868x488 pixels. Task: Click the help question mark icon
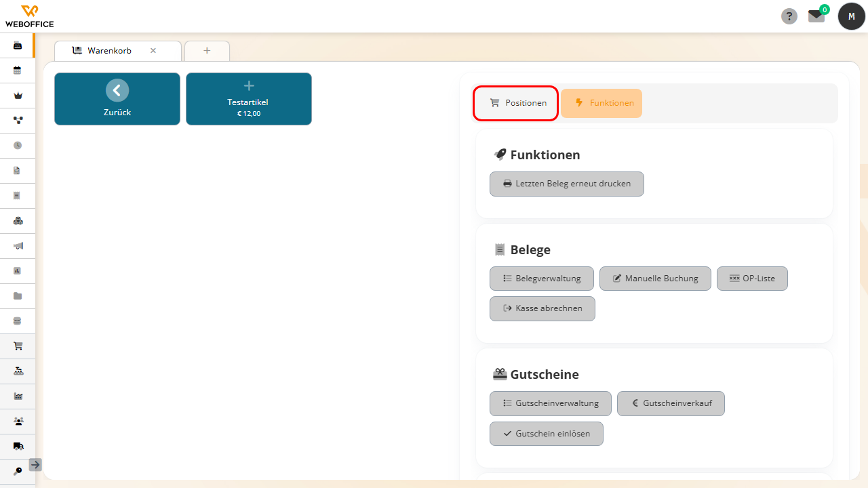pyautogui.click(x=789, y=16)
